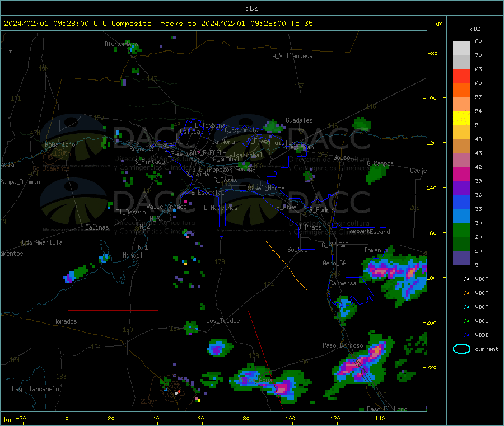This screenshot has width=504, height=426.
Task: Click the 'Cda_Amarilla' map label
Action: coord(42,242)
